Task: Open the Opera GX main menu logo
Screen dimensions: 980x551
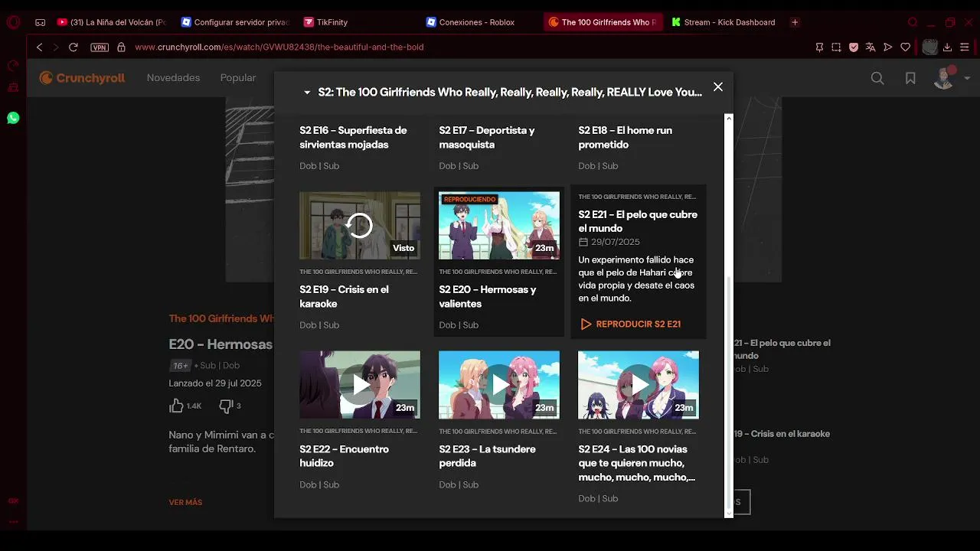Action: click(13, 22)
